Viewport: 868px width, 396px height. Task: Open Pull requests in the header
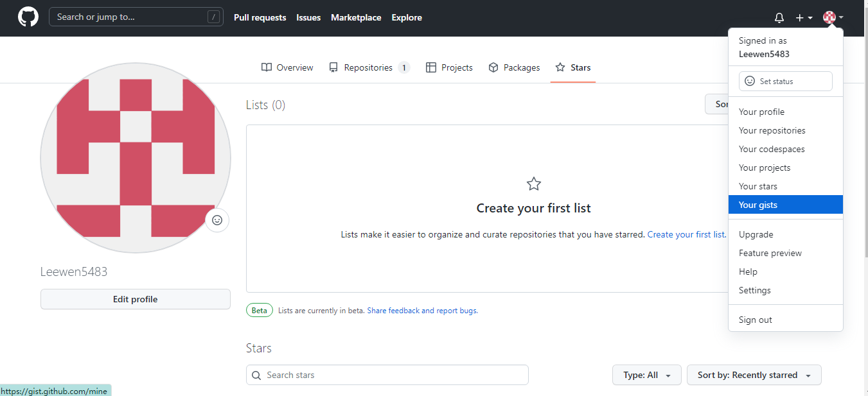coord(260,18)
